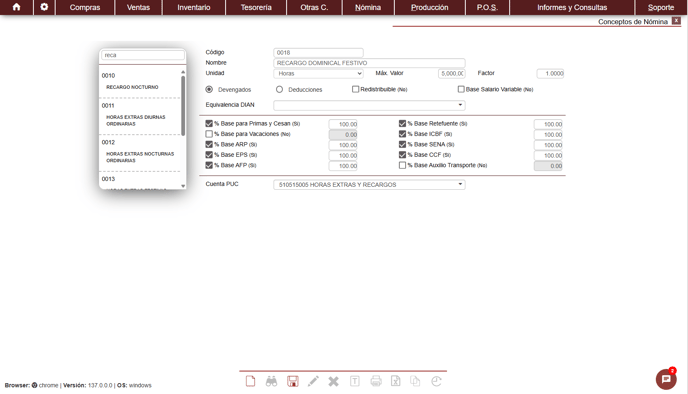This screenshot has width=688, height=394.
Task: Open the P.O.S. menu
Action: (487, 7)
